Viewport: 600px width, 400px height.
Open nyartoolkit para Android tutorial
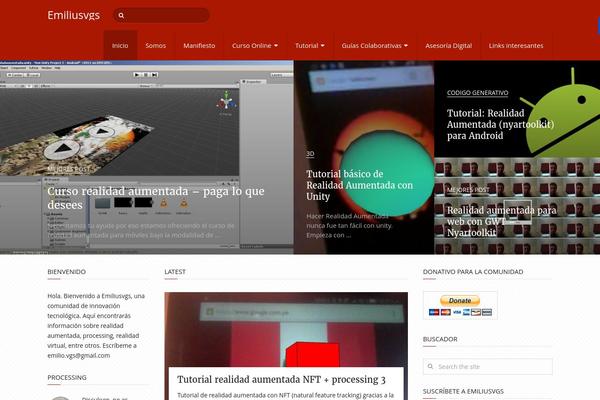[500, 124]
